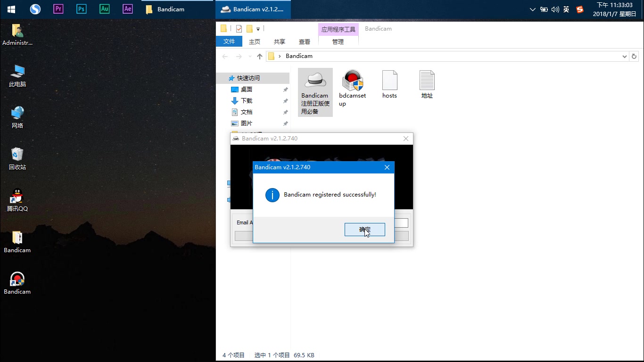Viewport: 644px width, 362px height.
Task: Select the bdcamsetup installer file
Action: (353, 89)
